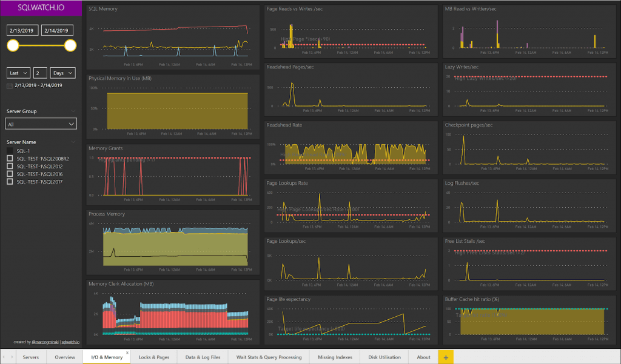Click the right page navigation arrow
Viewport: 621px width, 364px height.
click(x=11, y=357)
